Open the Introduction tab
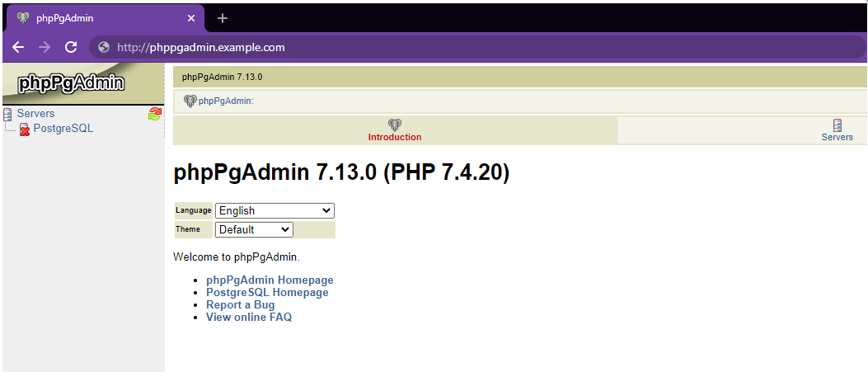This screenshot has height=372, width=868. click(395, 137)
